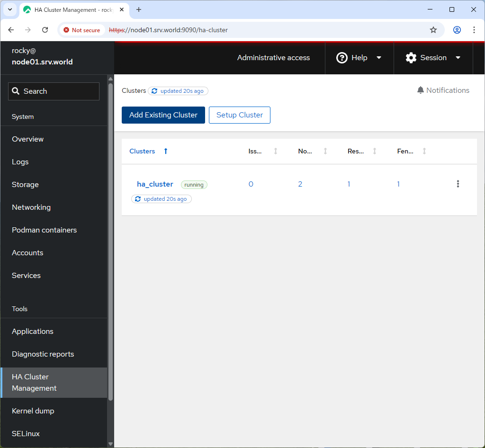Bookmark the page with the star icon
The image size is (485, 448).
point(433,29)
